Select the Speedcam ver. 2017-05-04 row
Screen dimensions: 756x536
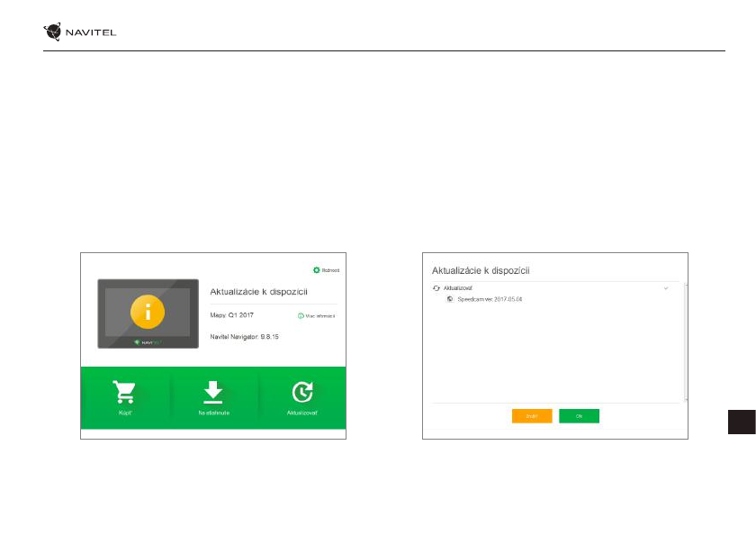484,299
